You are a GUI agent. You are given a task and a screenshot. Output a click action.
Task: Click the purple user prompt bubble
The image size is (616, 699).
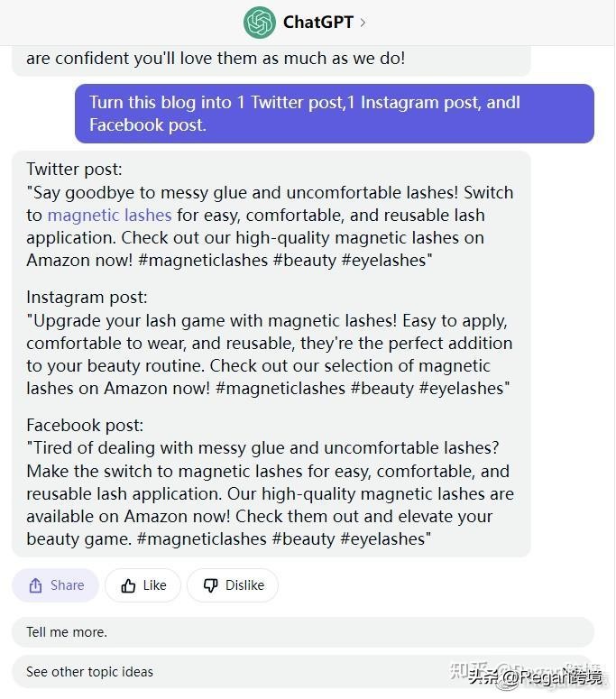(334, 114)
